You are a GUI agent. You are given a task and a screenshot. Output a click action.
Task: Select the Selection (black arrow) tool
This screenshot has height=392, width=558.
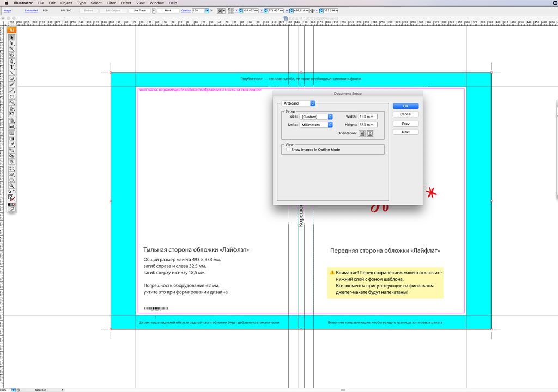click(12, 38)
